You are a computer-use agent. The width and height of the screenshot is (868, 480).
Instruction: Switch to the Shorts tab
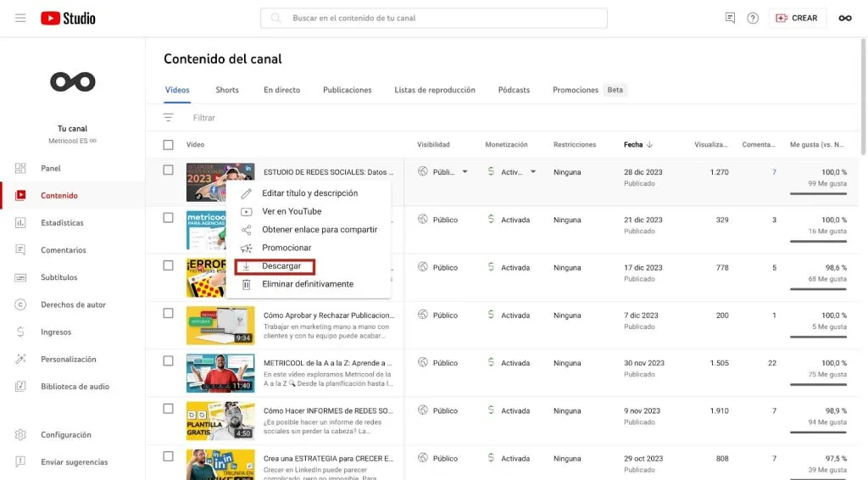(x=226, y=90)
